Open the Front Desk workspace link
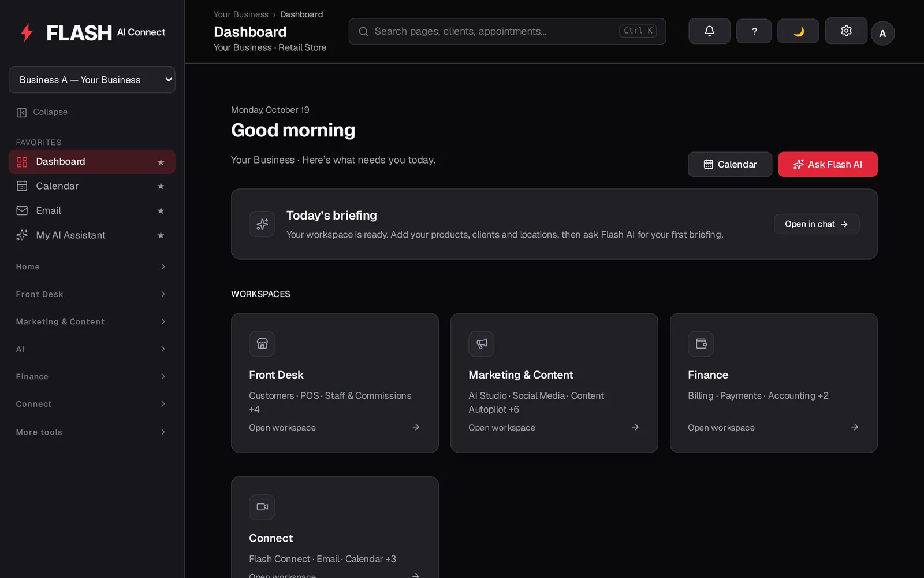 coord(282,428)
